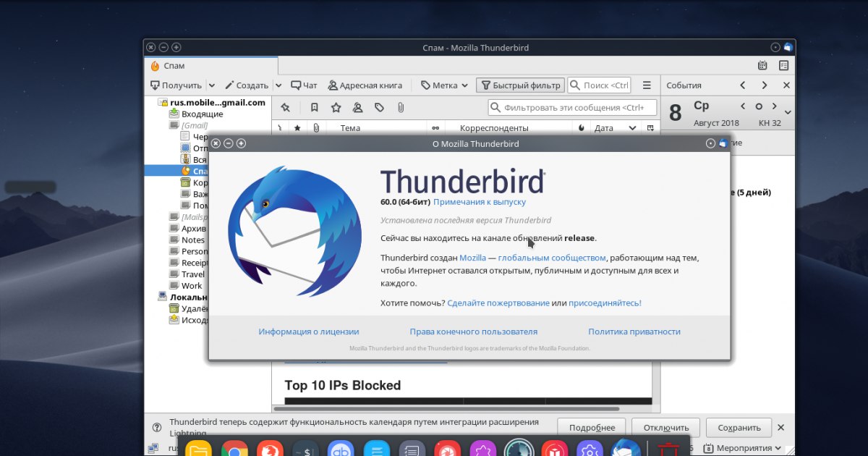The width and height of the screenshot is (868, 456).
Task: Open Политика приватности link
Action: coord(634,332)
